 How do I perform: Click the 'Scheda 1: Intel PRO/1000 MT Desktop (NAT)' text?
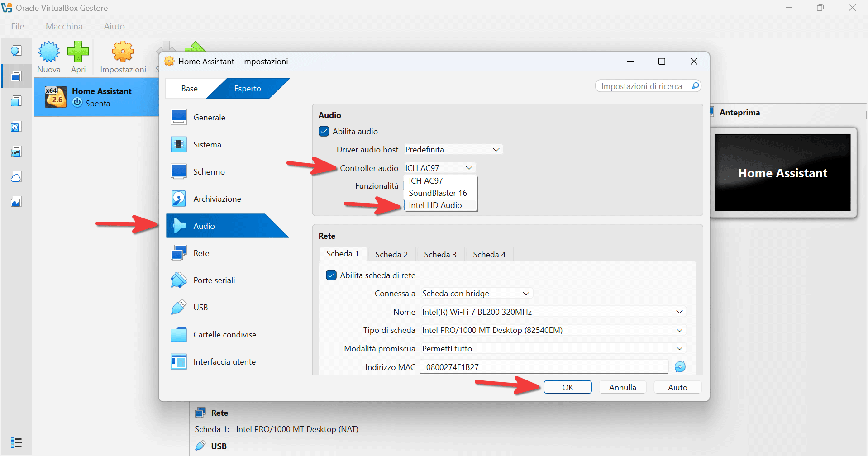[x=277, y=429]
